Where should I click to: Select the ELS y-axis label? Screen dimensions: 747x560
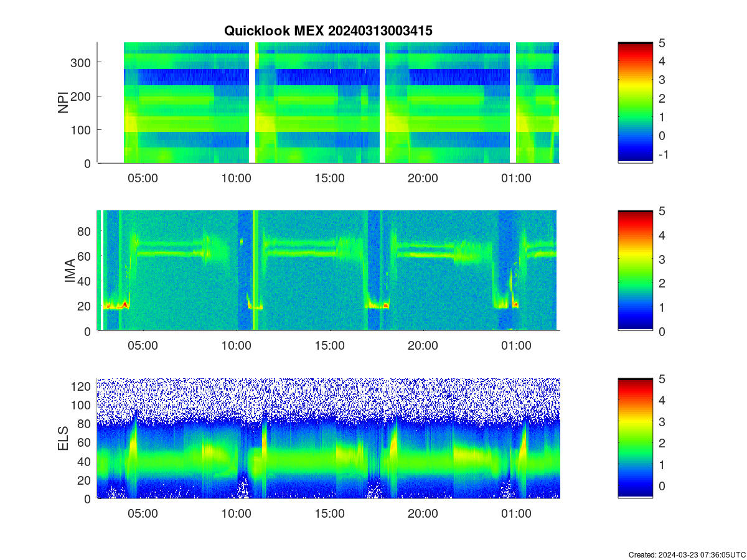click(x=63, y=439)
